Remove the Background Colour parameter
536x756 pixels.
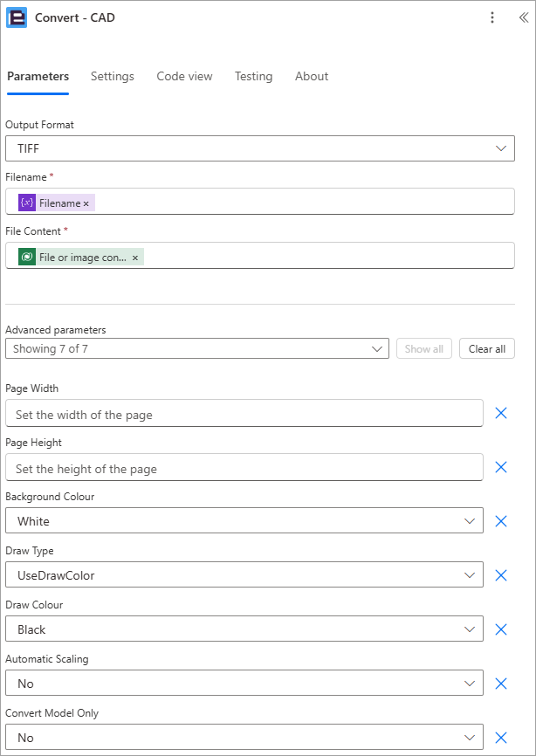501,521
